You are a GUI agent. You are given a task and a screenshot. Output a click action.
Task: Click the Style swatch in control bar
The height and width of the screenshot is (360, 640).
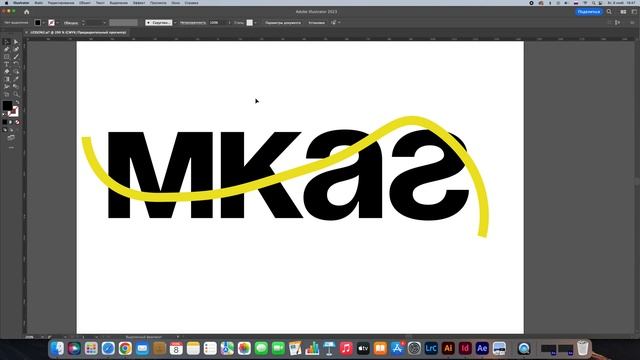pyautogui.click(x=249, y=22)
